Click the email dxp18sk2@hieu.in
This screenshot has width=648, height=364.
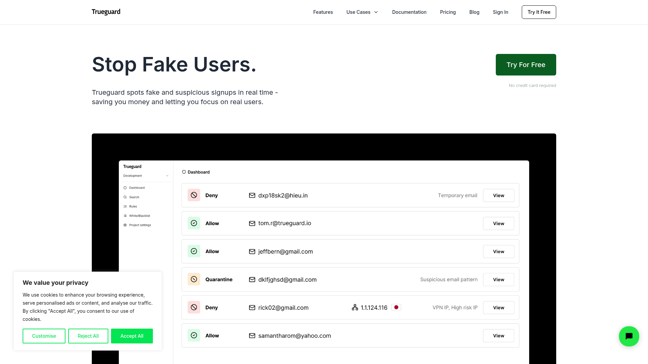[x=283, y=195]
